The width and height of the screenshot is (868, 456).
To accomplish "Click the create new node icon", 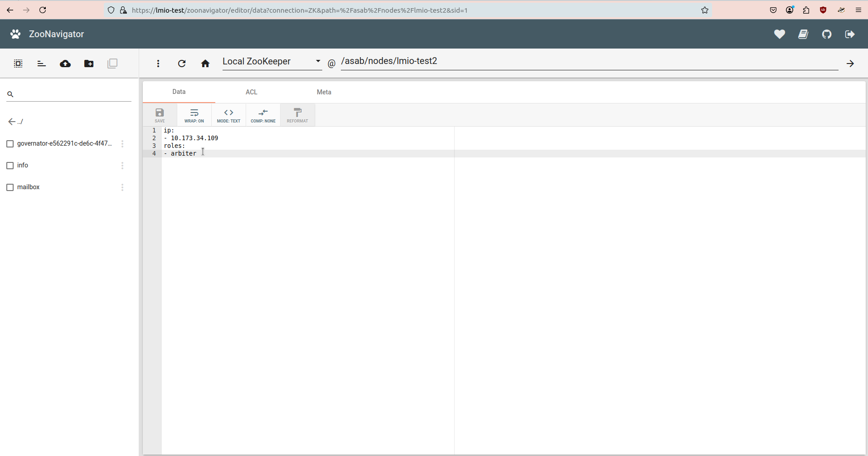I will coord(89,64).
